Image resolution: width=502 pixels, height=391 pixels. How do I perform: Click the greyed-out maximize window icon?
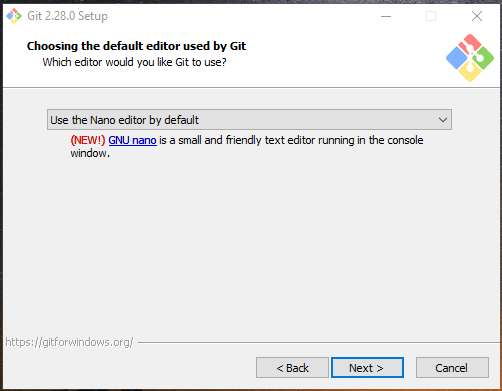[x=431, y=16]
